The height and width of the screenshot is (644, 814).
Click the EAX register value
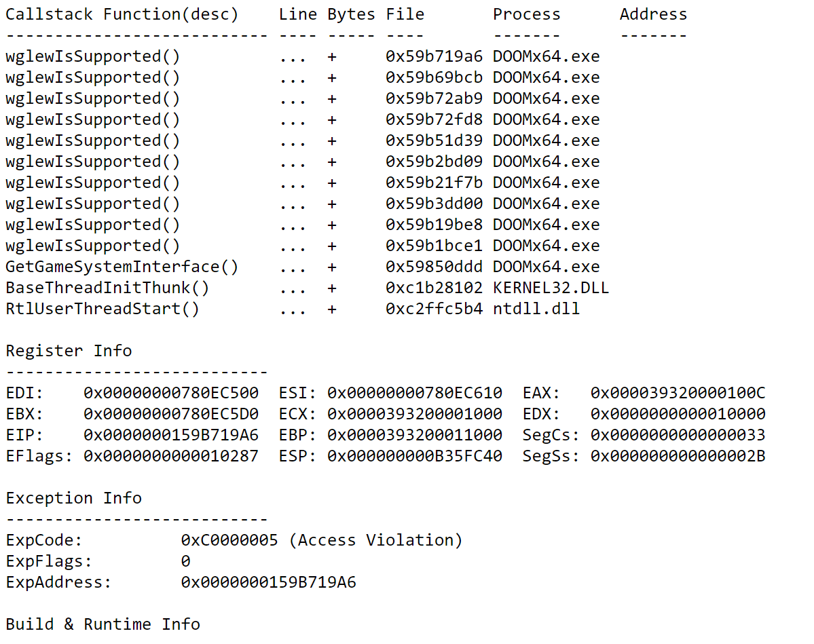click(x=678, y=393)
